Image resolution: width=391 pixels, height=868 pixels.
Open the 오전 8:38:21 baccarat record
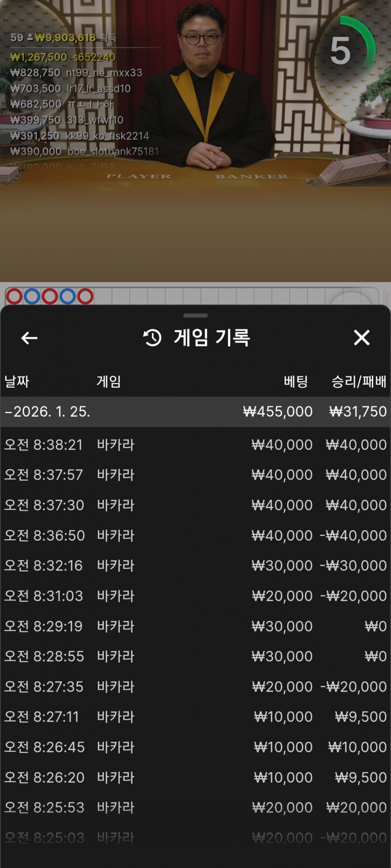coord(195,444)
